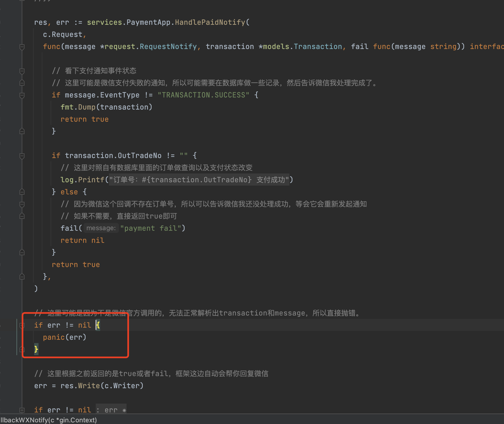Expand the collapsed if err != nil : err fold

[x=22, y=410]
